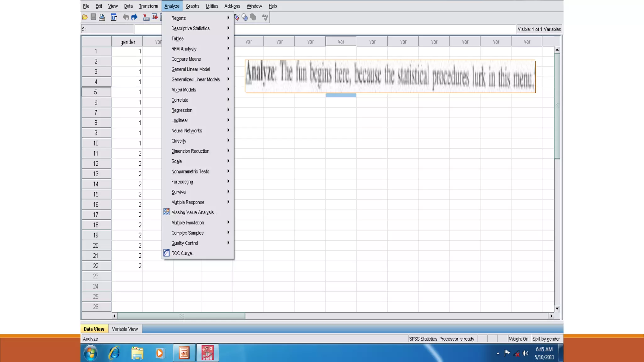Open the Graphs menu
This screenshot has height=362, width=644.
coord(192,6)
